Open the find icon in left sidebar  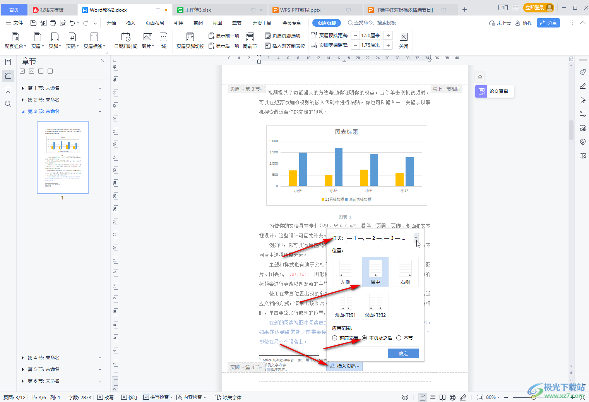coord(8,104)
